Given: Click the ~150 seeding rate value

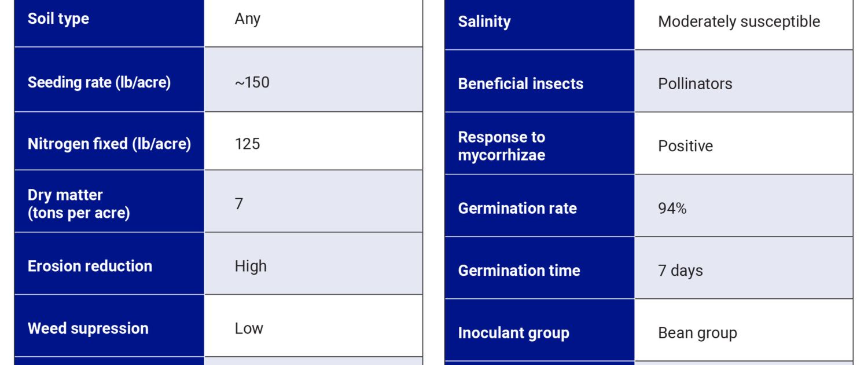Looking at the screenshot, I should pyautogui.click(x=252, y=82).
